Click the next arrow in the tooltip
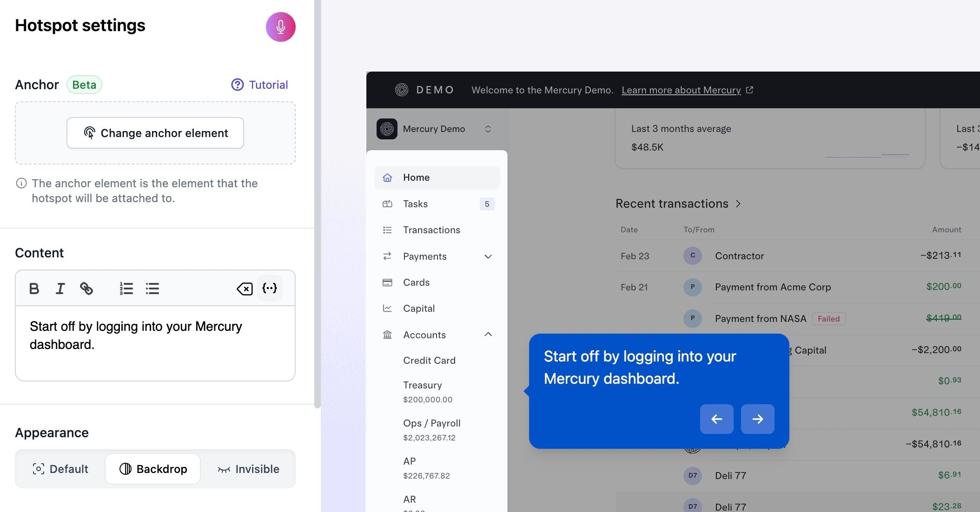This screenshot has width=980, height=512. point(758,419)
